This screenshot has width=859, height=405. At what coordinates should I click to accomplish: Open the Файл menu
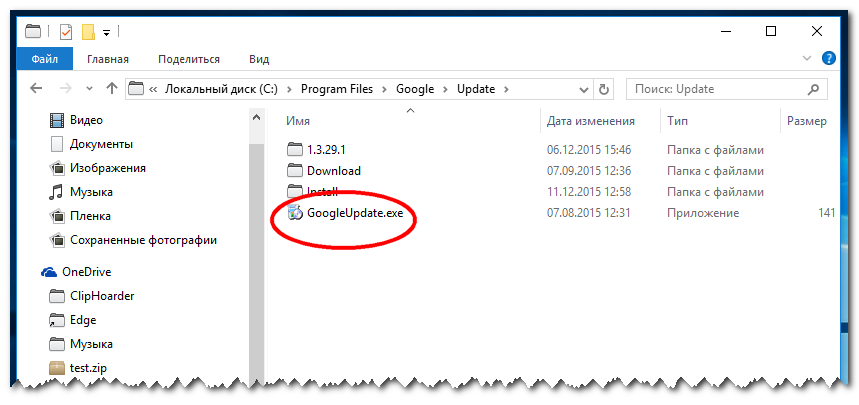pos(45,59)
